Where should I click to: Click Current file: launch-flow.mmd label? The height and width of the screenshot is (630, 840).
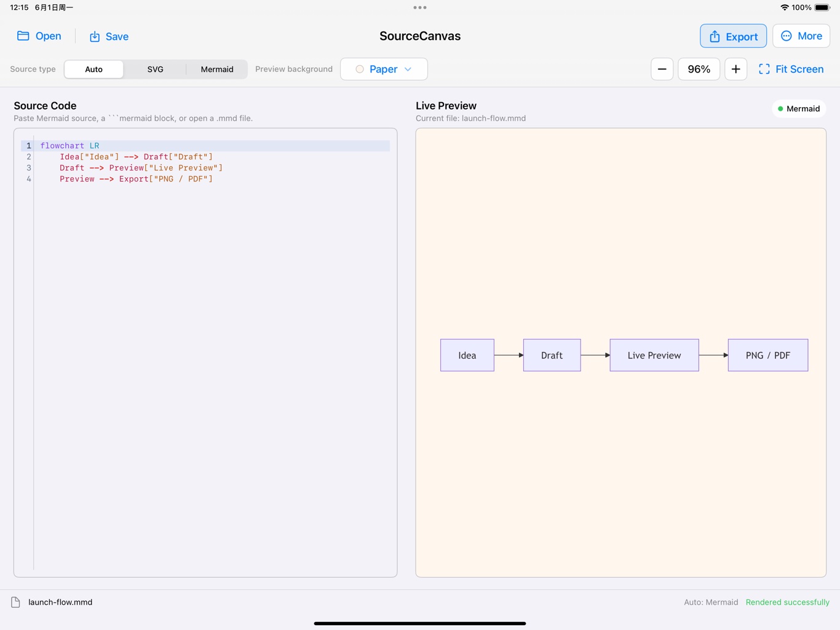coord(470,118)
